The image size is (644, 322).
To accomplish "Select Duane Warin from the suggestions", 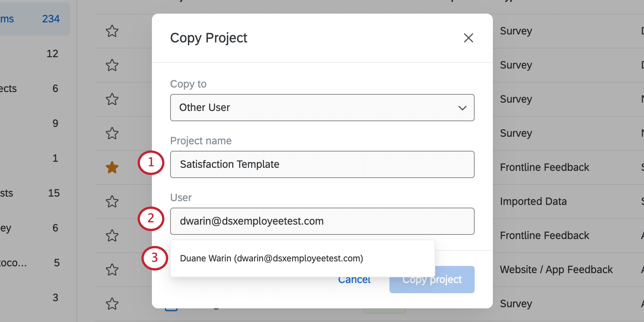I will point(271,258).
